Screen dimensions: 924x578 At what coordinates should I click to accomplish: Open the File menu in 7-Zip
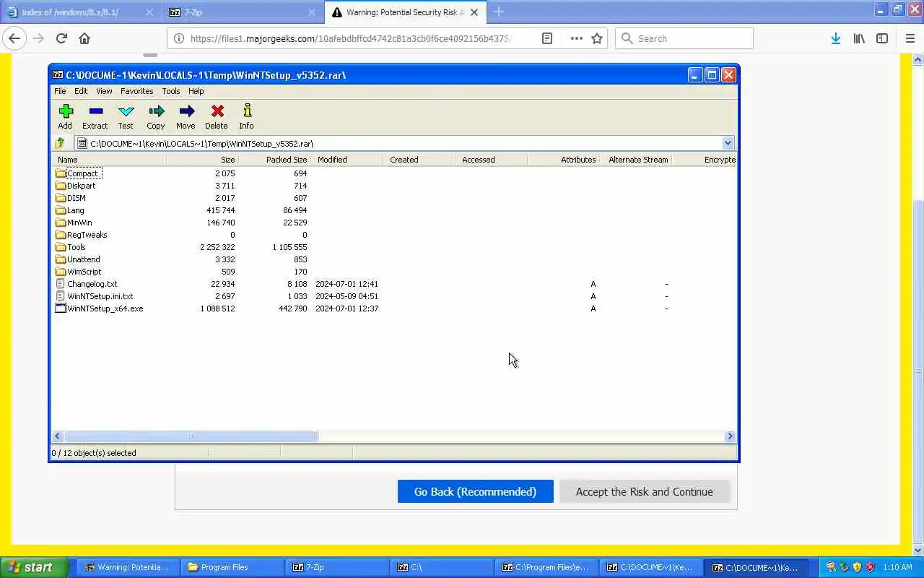[x=60, y=91]
